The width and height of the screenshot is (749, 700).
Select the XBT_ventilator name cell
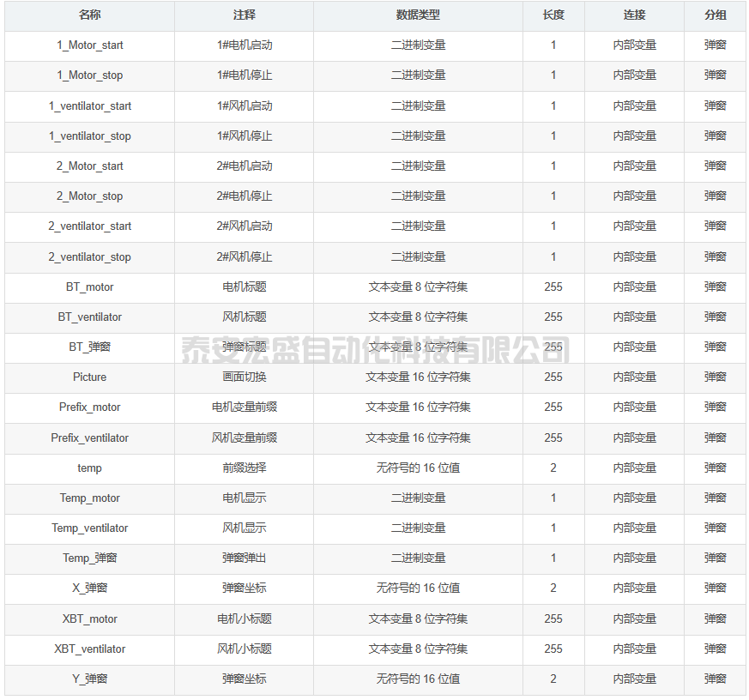click(x=89, y=649)
